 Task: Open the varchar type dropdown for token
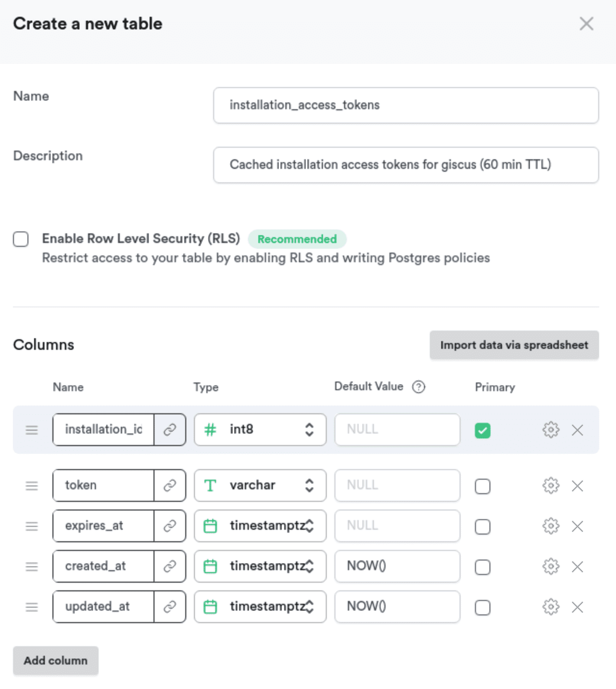coord(260,485)
